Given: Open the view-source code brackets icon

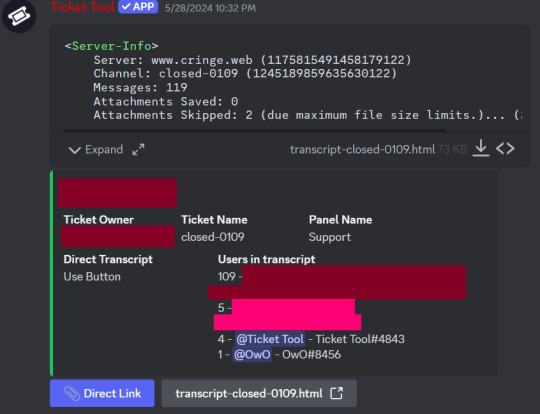Looking at the screenshot, I should click(x=505, y=148).
